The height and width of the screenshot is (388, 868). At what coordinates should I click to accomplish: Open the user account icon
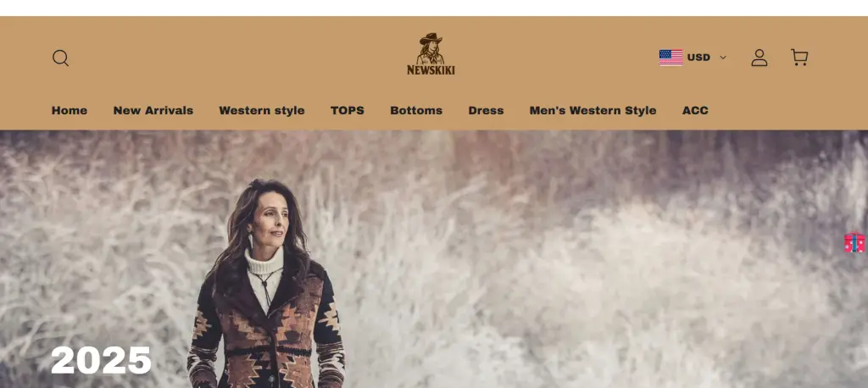[x=759, y=58]
